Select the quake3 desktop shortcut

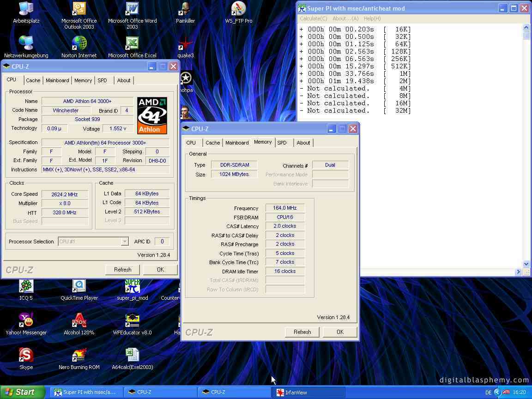tap(185, 48)
